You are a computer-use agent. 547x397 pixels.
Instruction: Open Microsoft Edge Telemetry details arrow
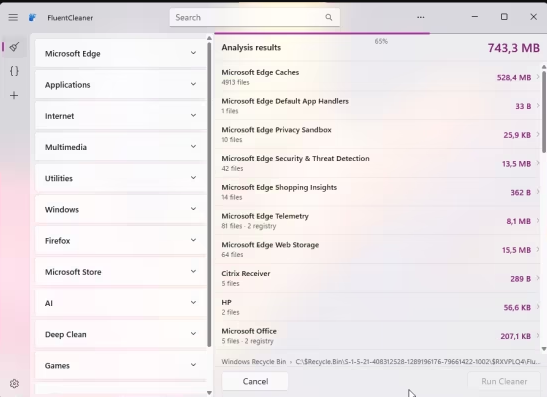[x=538, y=221]
